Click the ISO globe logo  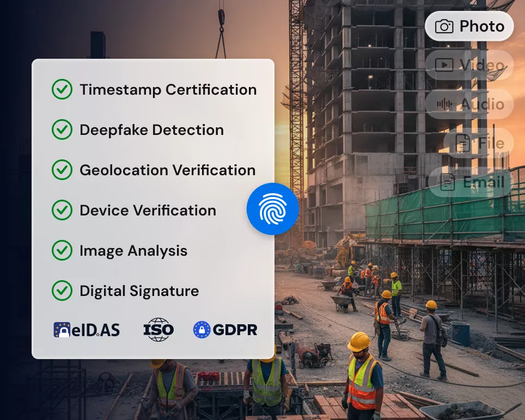(x=158, y=329)
